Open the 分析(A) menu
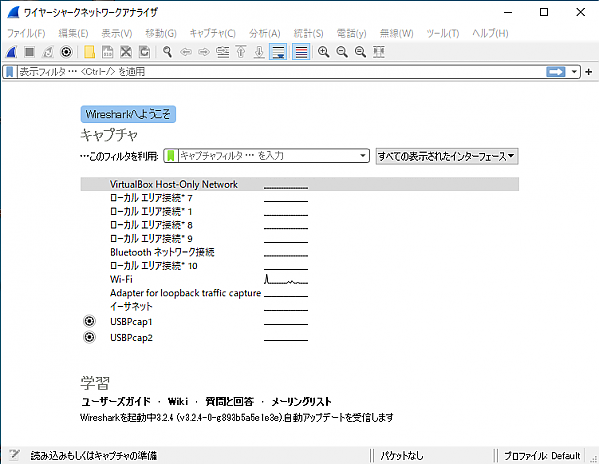Image resolution: width=599 pixels, height=464 pixels. [x=265, y=34]
